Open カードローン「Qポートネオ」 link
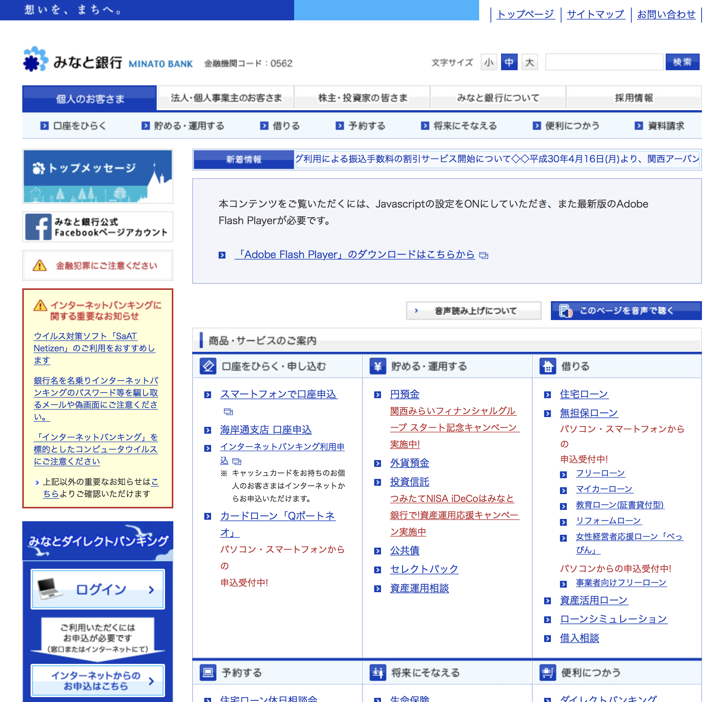 (278, 524)
